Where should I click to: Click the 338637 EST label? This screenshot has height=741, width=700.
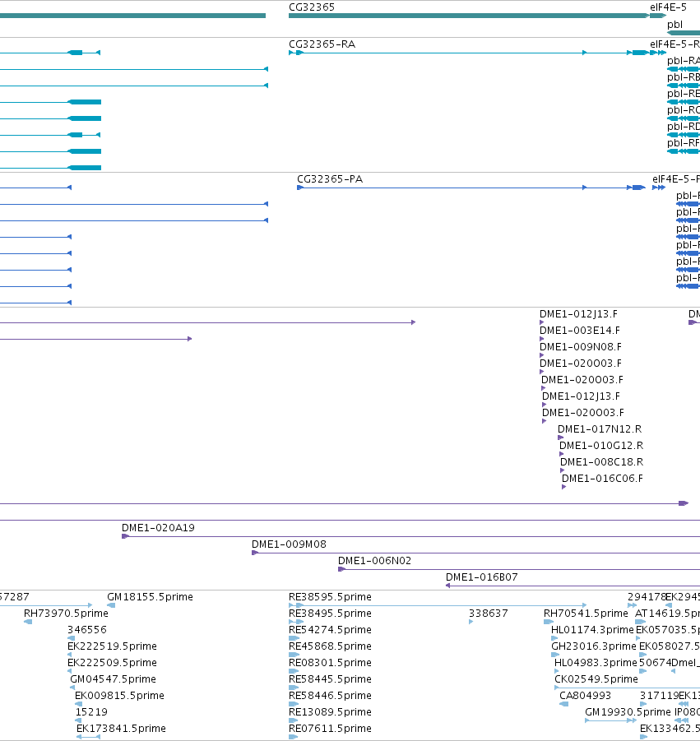pyautogui.click(x=489, y=614)
